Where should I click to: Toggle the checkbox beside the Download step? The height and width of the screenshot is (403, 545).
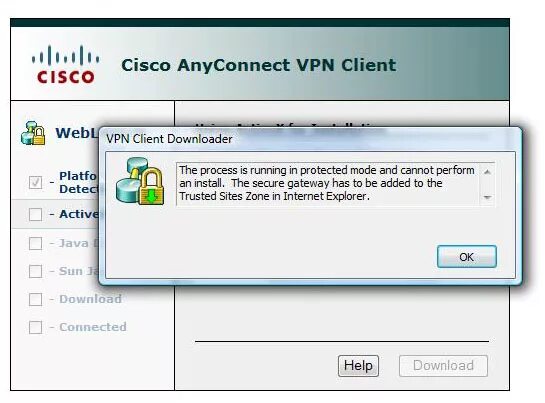(35, 299)
